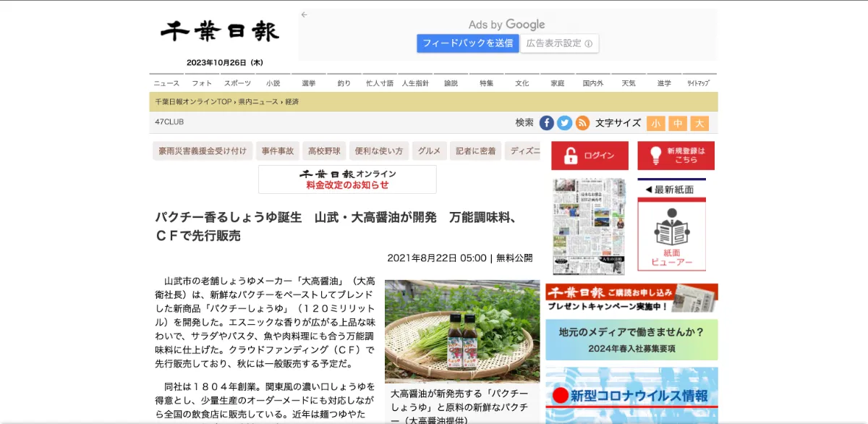Click the date 2023年10月26日(木)
The height and width of the screenshot is (424, 868).
[x=224, y=63]
